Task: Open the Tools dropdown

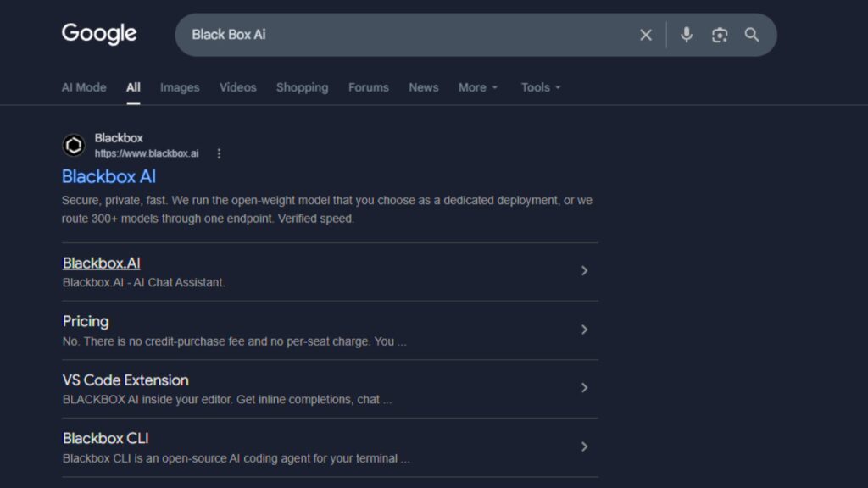Action: (x=541, y=87)
